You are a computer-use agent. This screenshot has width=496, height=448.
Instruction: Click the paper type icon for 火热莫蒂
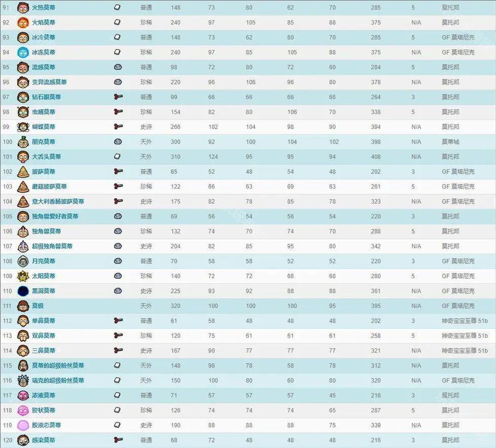coord(117,8)
